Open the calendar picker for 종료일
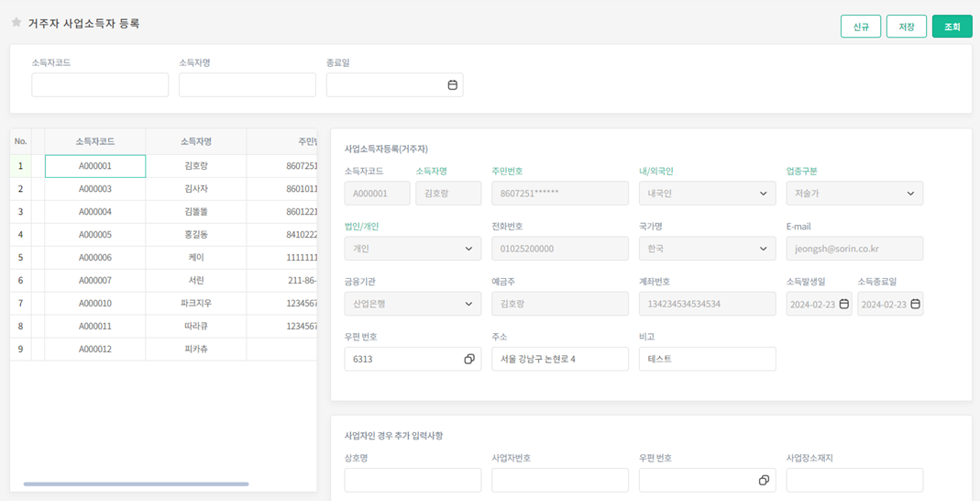This screenshot has width=980, height=501. [x=452, y=85]
